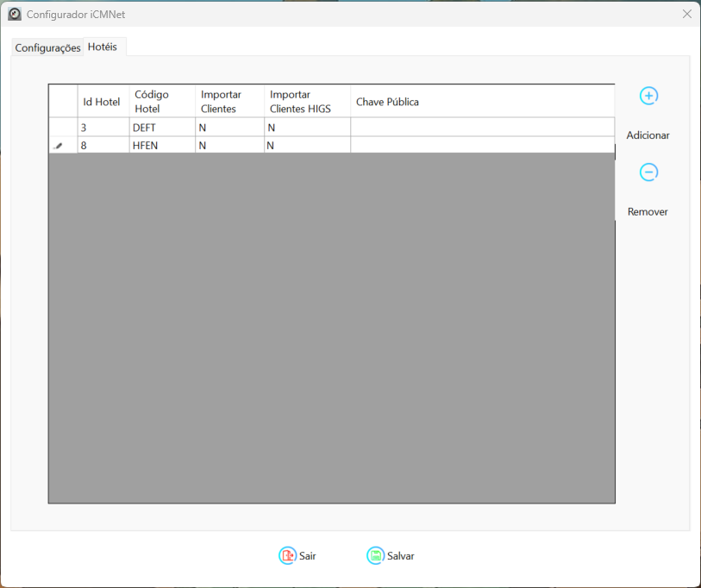Click Importar Clientes cell in HFEN row
The image size is (701, 588).
[x=230, y=146]
